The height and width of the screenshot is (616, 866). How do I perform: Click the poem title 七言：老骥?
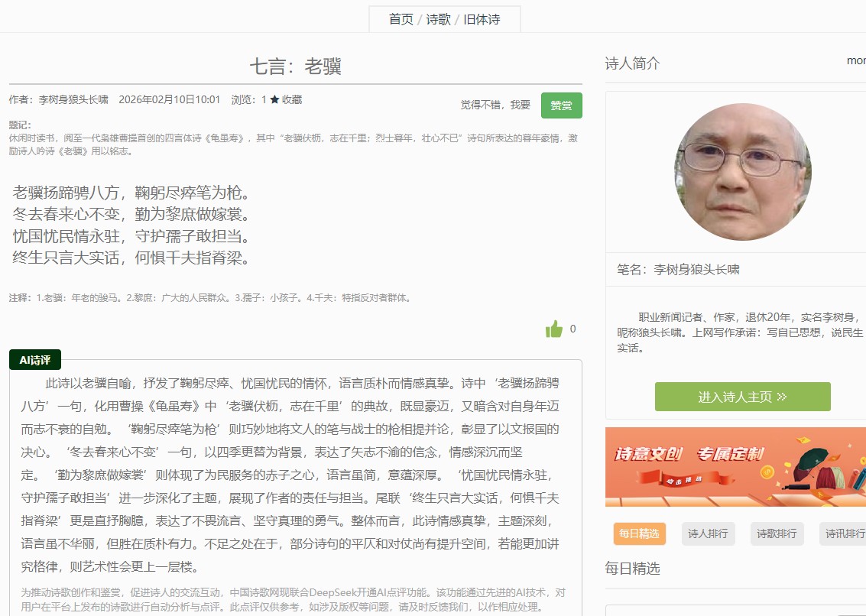click(296, 66)
